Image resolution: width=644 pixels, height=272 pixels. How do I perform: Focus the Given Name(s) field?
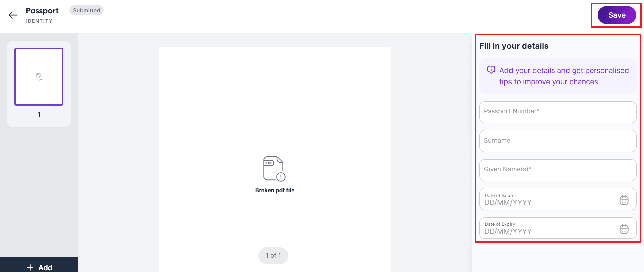[x=558, y=170]
